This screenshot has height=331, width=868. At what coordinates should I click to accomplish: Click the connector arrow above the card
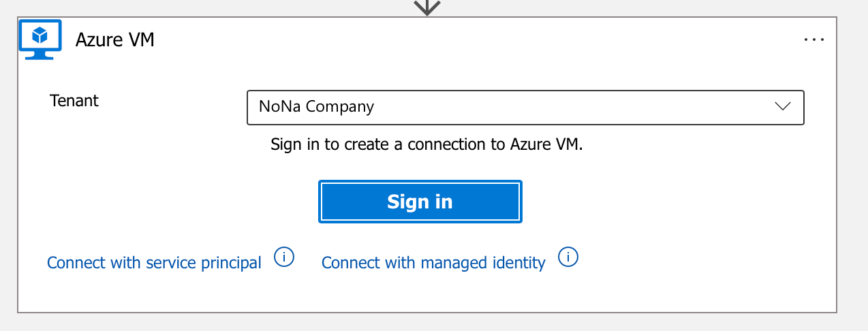(x=427, y=7)
